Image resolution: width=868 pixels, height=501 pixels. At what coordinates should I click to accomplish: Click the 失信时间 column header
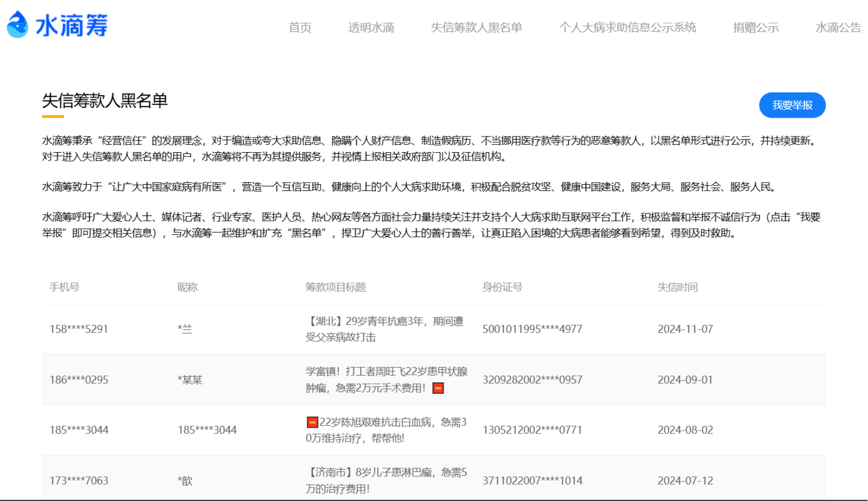point(678,287)
